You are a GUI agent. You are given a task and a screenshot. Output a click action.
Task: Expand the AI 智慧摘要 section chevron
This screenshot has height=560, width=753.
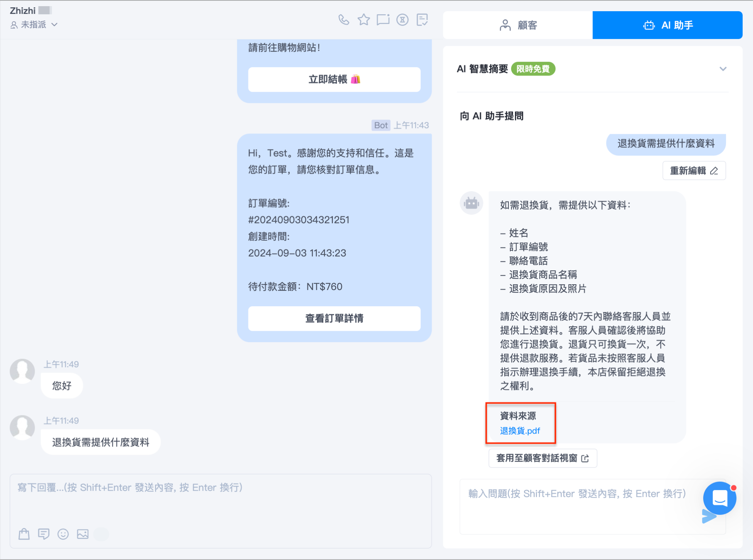(723, 69)
